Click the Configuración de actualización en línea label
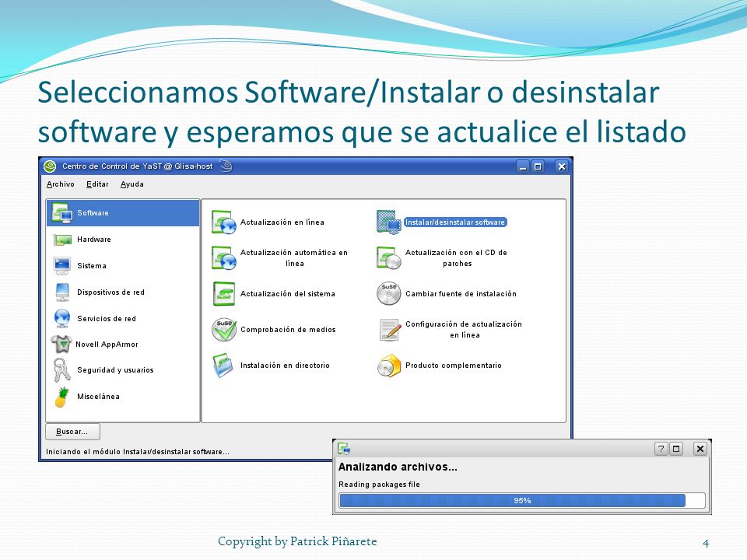Screen dimensions: 747x560 point(464,330)
